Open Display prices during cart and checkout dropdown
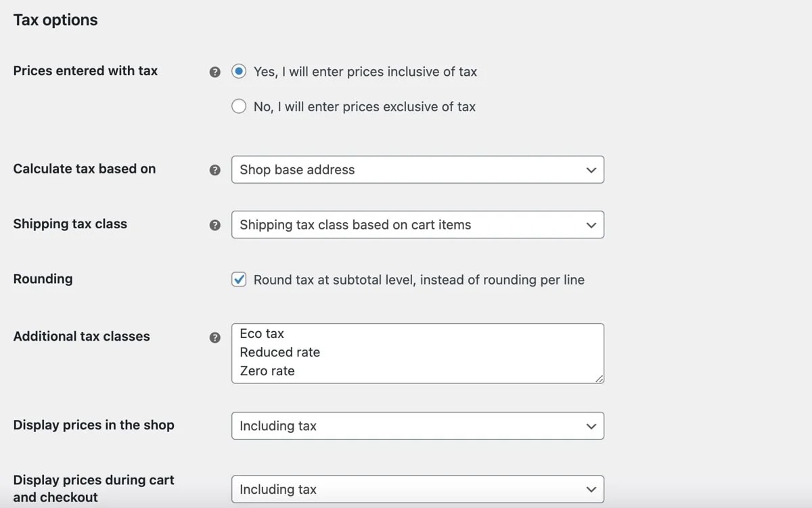 [x=418, y=489]
